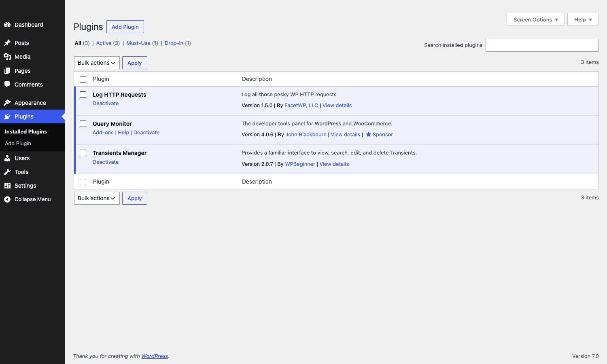View details for Query Monitor

346,134
